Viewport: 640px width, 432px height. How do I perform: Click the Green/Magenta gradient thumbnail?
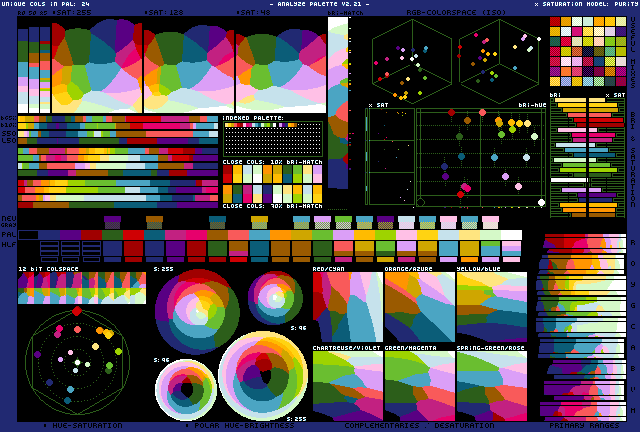coord(419,385)
